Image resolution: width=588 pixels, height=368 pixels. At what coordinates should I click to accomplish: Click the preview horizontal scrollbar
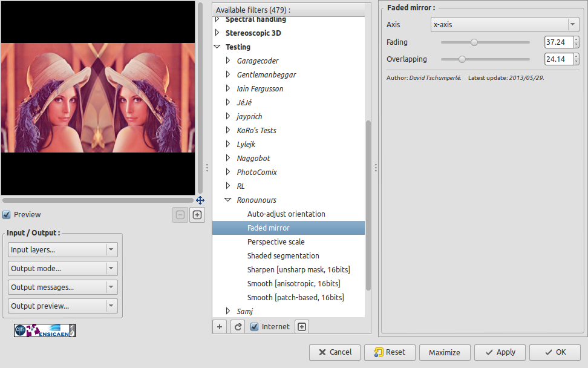(98, 200)
